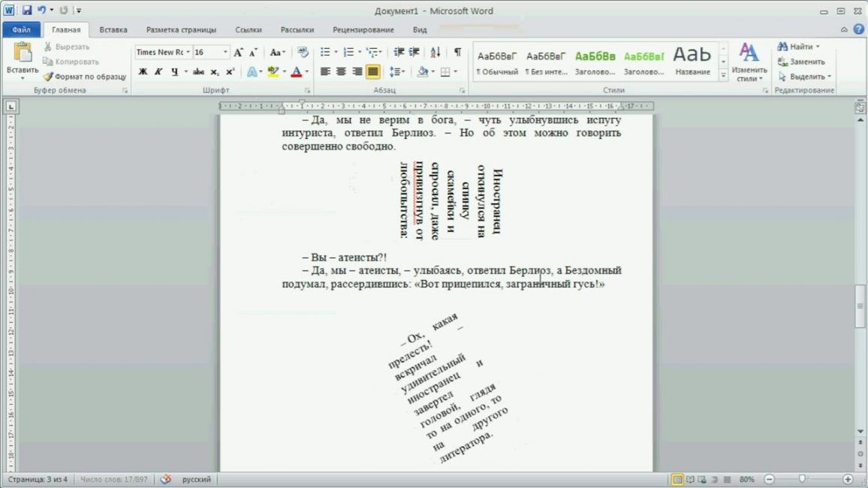Open Word Help question mark icon
868x488 pixels.
[858, 29]
